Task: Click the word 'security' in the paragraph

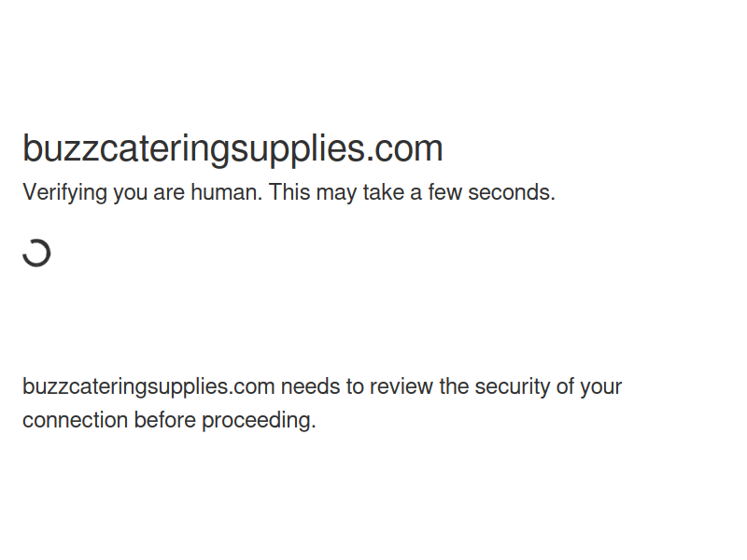Action: pos(513,386)
